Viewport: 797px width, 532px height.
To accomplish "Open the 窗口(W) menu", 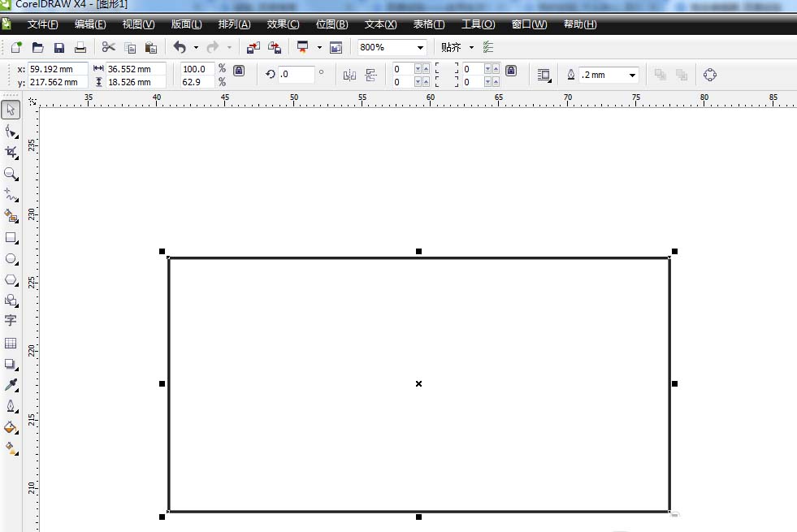I will click(x=529, y=24).
